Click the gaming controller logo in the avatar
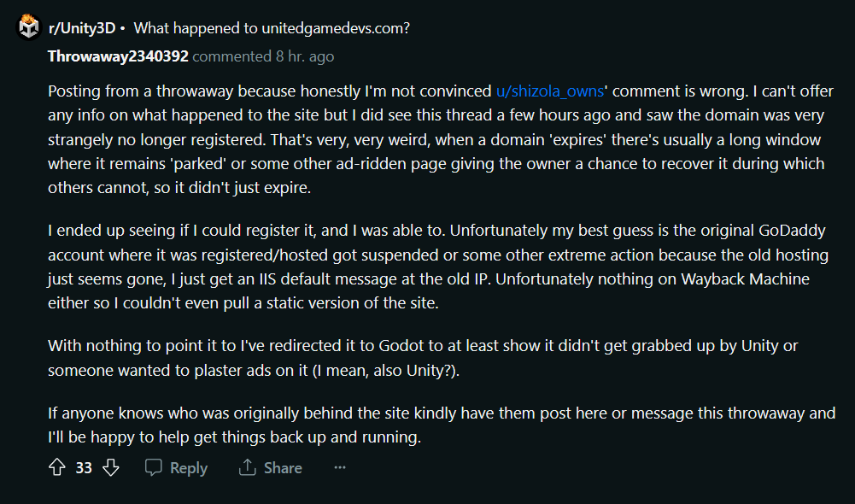Viewport: 855px width, 504px height. click(28, 26)
